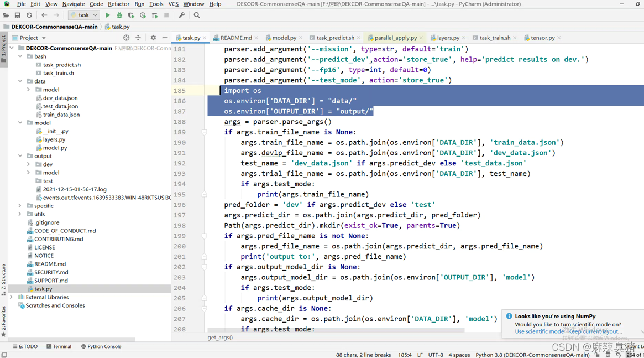Open the TODO tool window
The image size is (644, 358).
click(25, 346)
